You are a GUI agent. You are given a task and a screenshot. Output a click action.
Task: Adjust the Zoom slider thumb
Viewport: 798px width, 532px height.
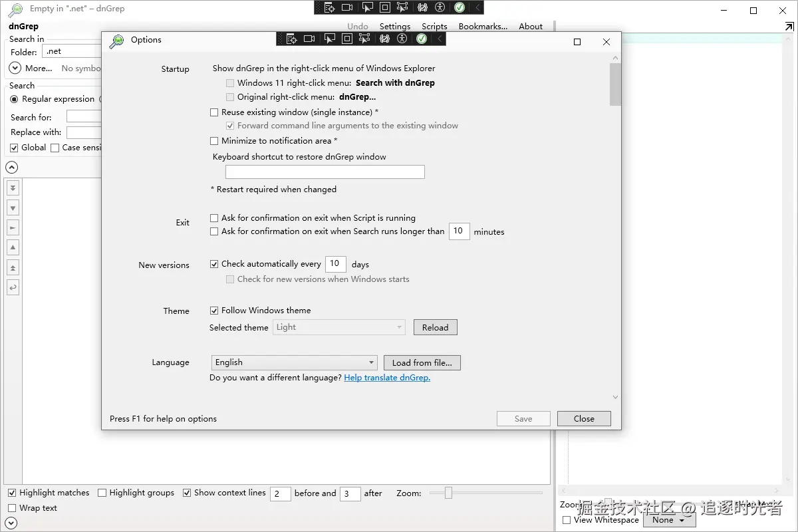(448, 493)
